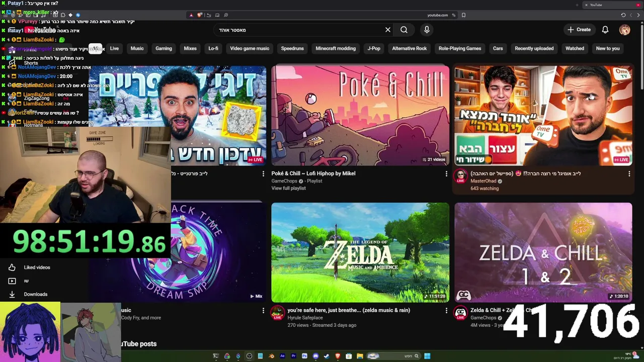
Task: Open the MasterOhad channel name link
Action: [483, 181]
